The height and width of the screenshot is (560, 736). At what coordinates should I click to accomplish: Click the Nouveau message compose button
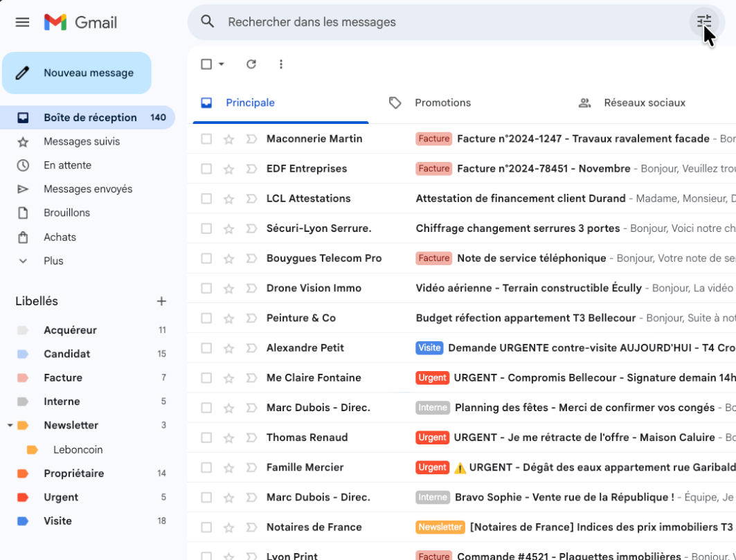pyautogui.click(x=77, y=73)
